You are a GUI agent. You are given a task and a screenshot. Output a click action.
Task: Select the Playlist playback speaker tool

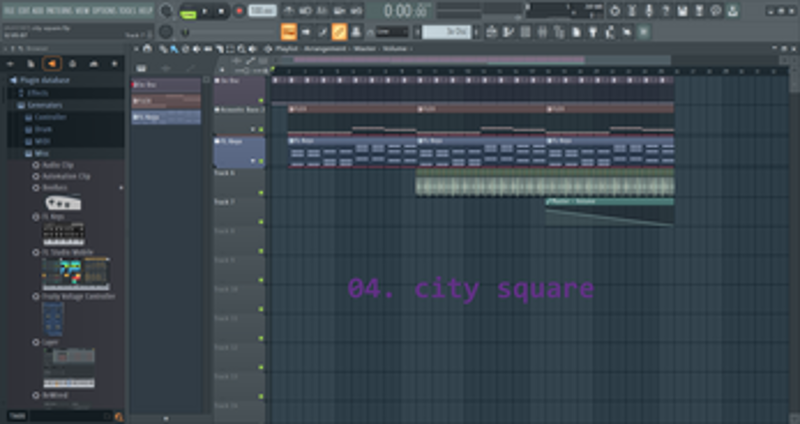coord(252,49)
